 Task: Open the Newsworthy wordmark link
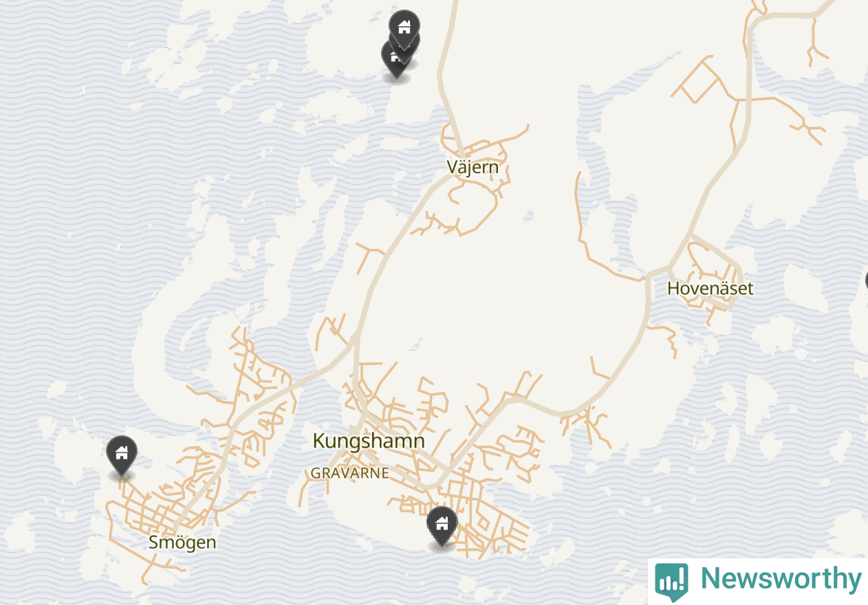point(781,579)
